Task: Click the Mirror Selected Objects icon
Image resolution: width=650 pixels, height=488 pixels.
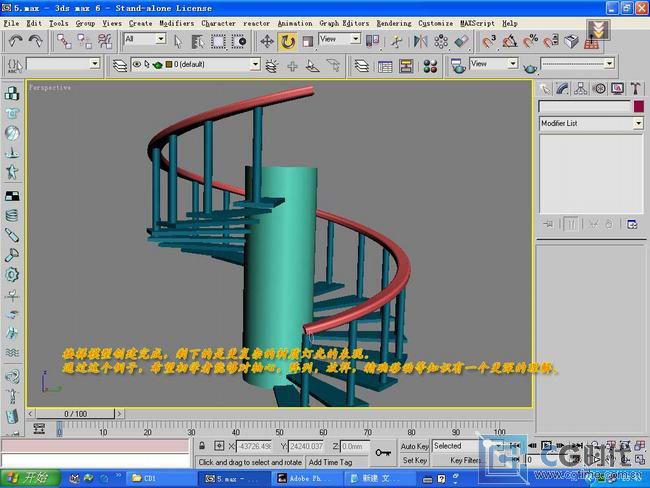Action: 420,41
